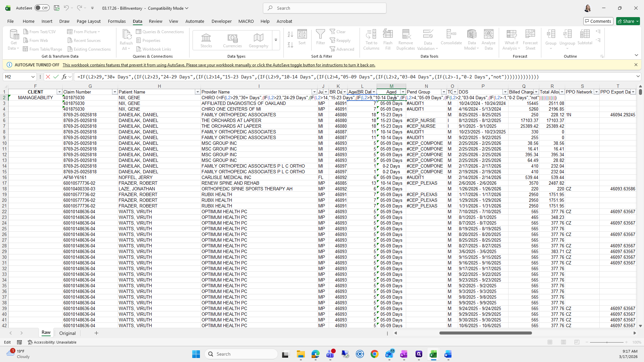Click the Subtotal icon
This screenshot has width=644, height=362.
(585, 35)
